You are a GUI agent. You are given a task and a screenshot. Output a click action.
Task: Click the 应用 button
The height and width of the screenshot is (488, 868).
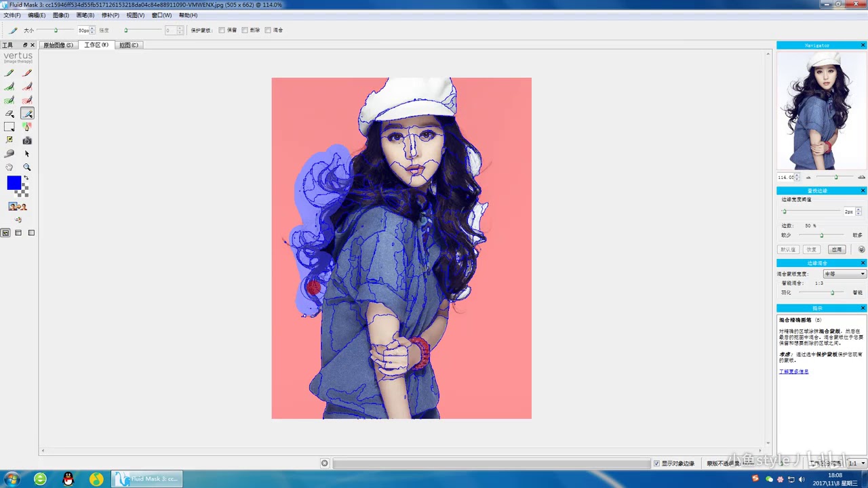click(x=837, y=249)
